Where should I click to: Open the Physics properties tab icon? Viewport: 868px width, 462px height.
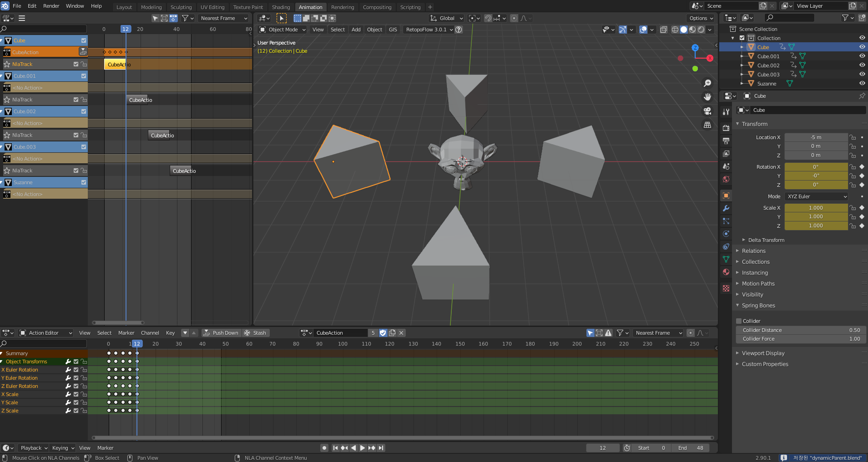[726, 234]
